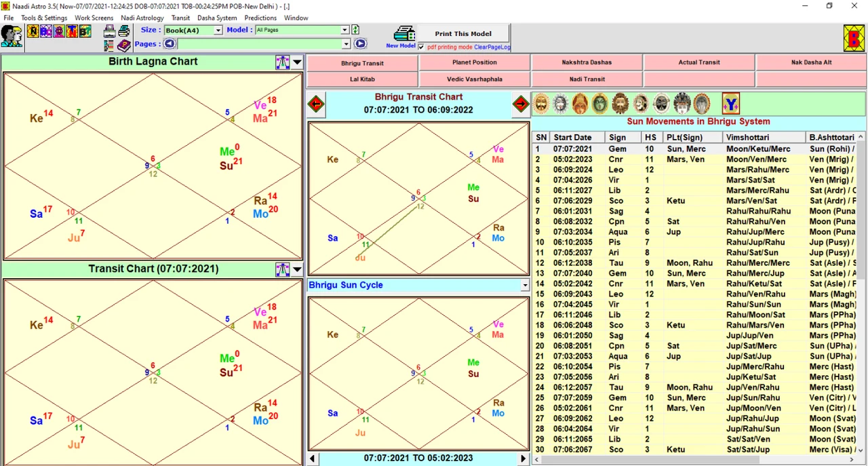
Task: Open the Predictions menu
Action: pyautogui.click(x=260, y=18)
